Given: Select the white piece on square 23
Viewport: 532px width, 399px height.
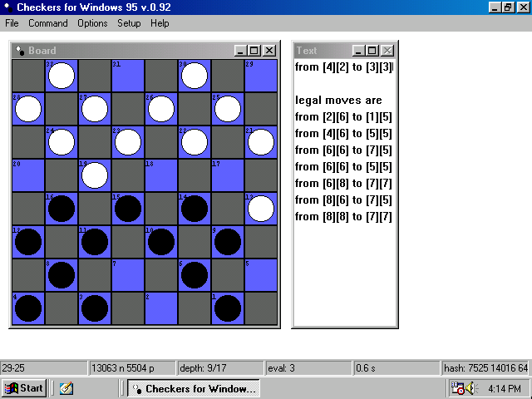Looking at the screenshot, I should click(128, 142).
